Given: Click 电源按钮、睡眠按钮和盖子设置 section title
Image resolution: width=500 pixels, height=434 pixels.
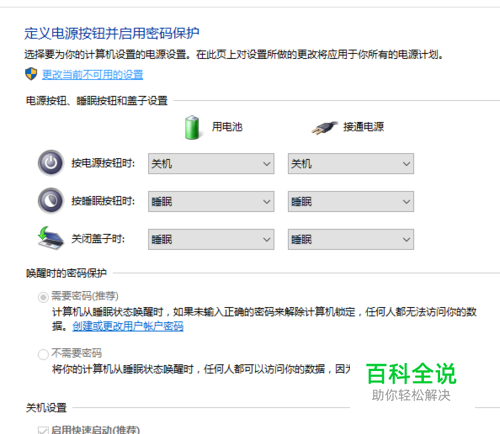Looking at the screenshot, I should pyautogui.click(x=97, y=100).
